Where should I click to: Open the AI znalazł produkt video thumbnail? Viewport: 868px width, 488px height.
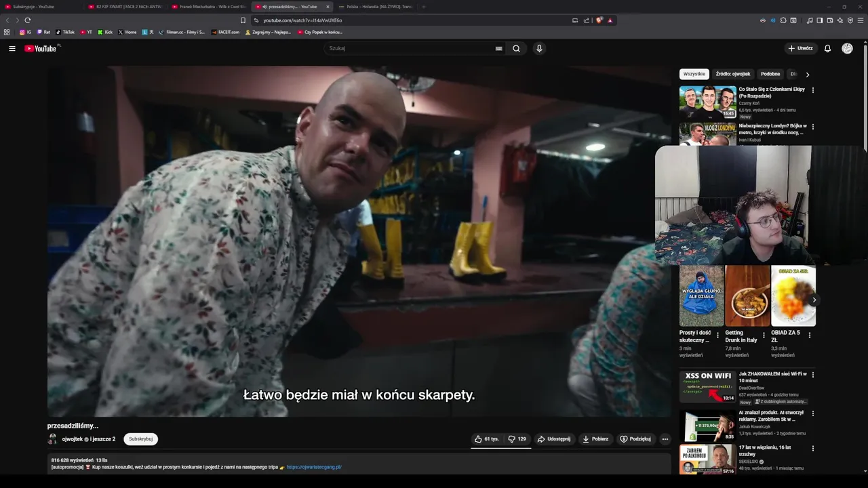pos(708,425)
